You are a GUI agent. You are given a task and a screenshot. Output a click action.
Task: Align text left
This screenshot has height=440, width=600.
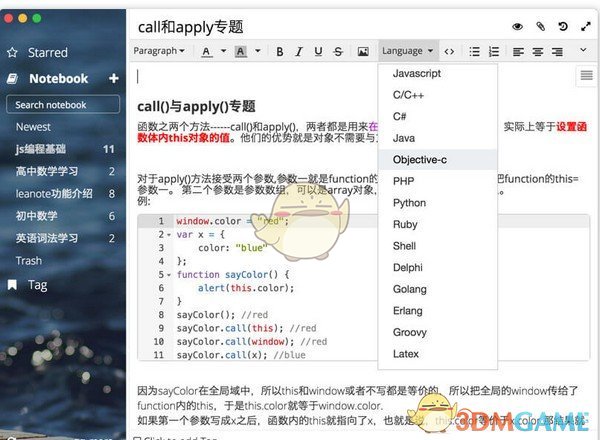[x=518, y=51]
